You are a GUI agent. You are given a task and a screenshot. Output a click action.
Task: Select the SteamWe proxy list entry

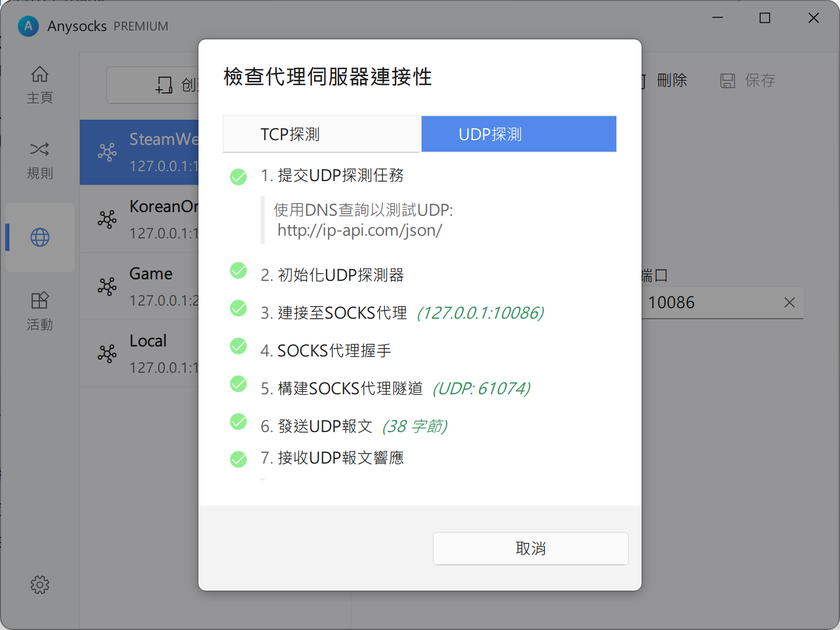tap(157, 152)
